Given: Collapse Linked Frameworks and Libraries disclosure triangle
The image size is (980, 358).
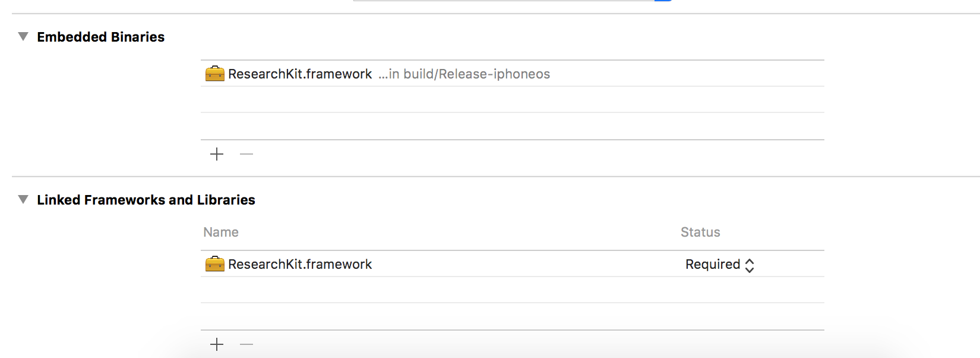Looking at the screenshot, I should 23,200.
